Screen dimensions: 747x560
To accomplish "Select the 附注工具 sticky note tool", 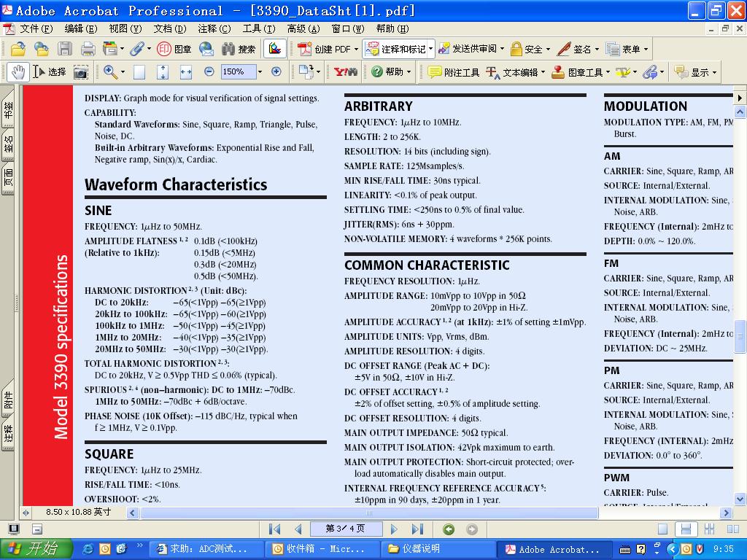I will click(454, 72).
